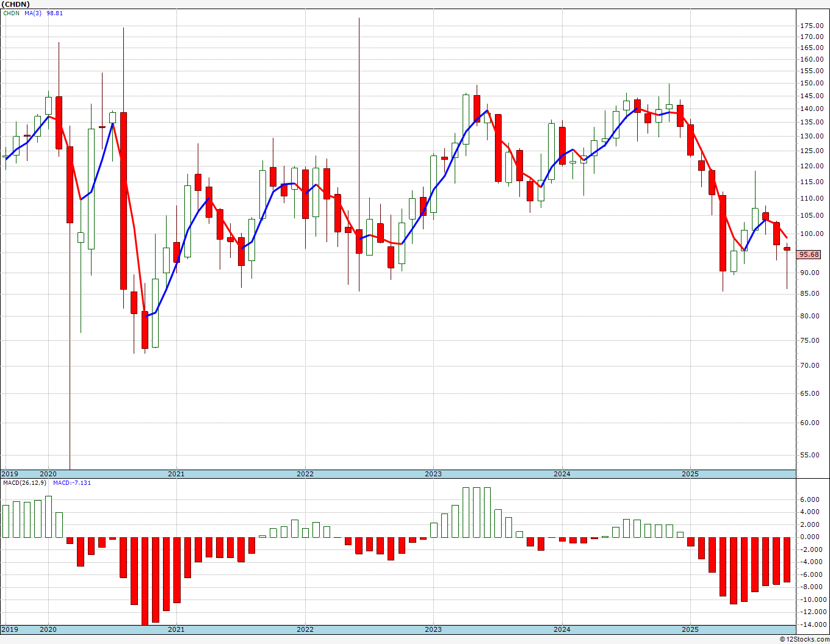Click the 175.00 price axis label
This screenshot has height=644, width=830.
(810, 26)
